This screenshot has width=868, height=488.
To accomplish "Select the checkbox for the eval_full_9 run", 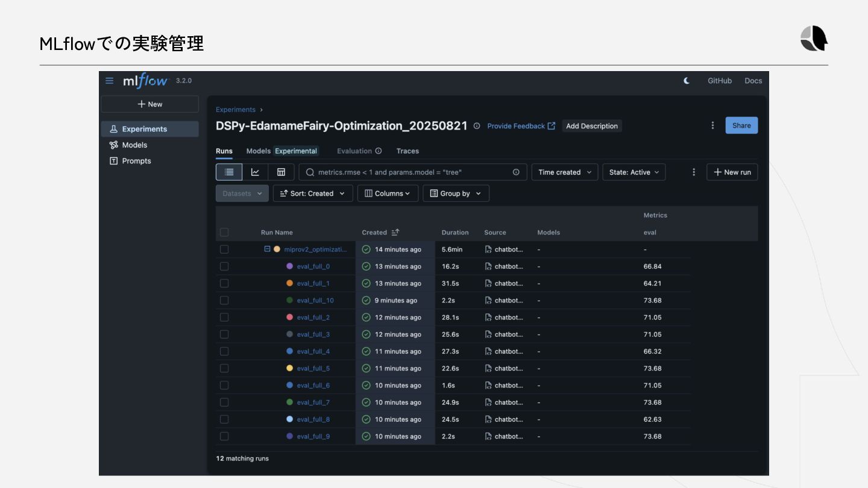I will tap(224, 436).
